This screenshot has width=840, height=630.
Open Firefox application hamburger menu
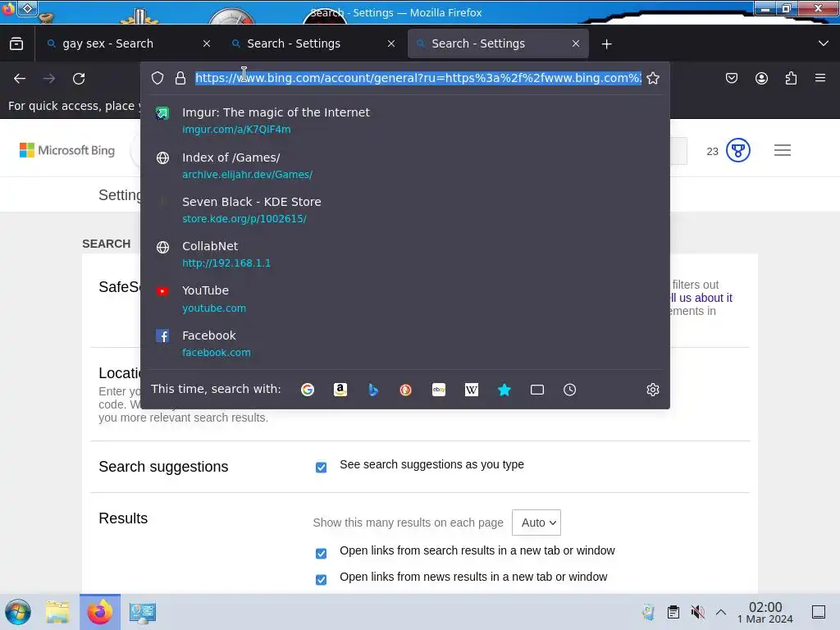coord(820,78)
